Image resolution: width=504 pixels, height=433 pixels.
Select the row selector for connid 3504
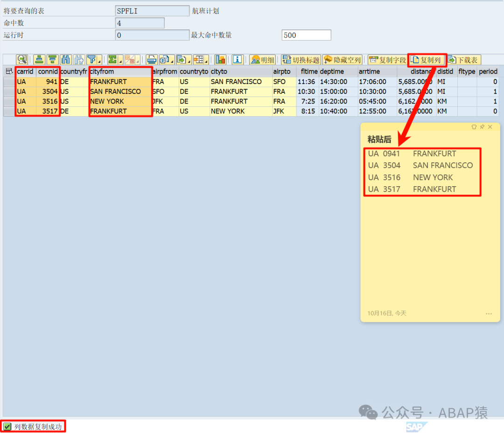9,91
